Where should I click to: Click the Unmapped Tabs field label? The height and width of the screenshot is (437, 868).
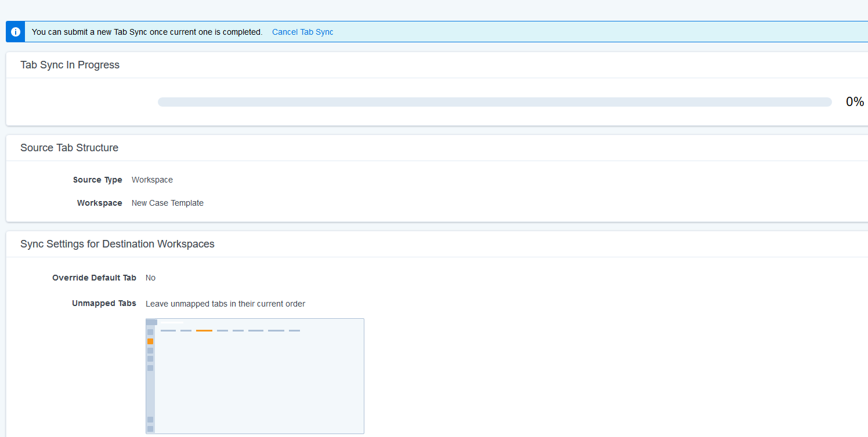[x=104, y=303]
